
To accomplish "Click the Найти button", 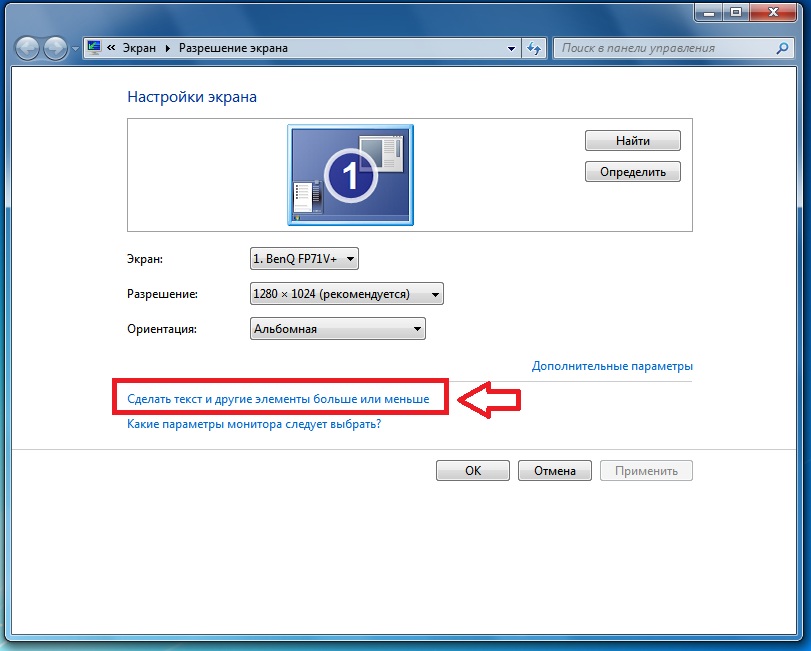I will [633, 141].
